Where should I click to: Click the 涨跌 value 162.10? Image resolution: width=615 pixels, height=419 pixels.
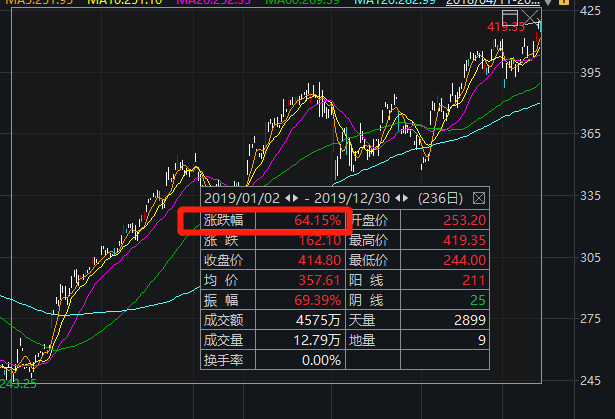pos(320,240)
